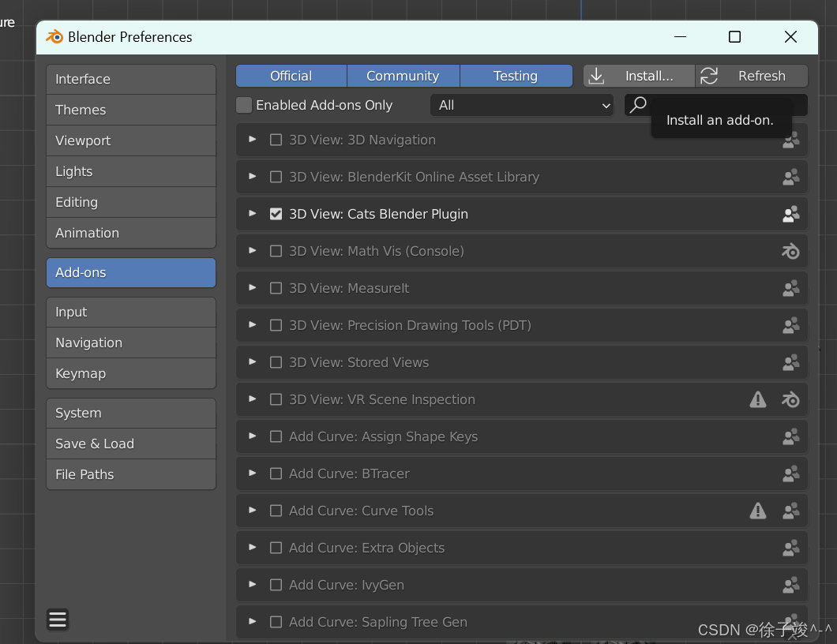Expand the 3D Navigation add-on details
Screen dimensions: 837x644
[253, 139]
